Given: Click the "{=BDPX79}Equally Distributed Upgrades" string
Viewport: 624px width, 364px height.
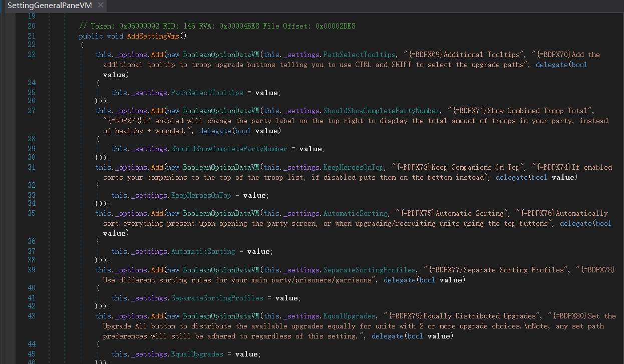Looking at the screenshot, I should (462, 316).
